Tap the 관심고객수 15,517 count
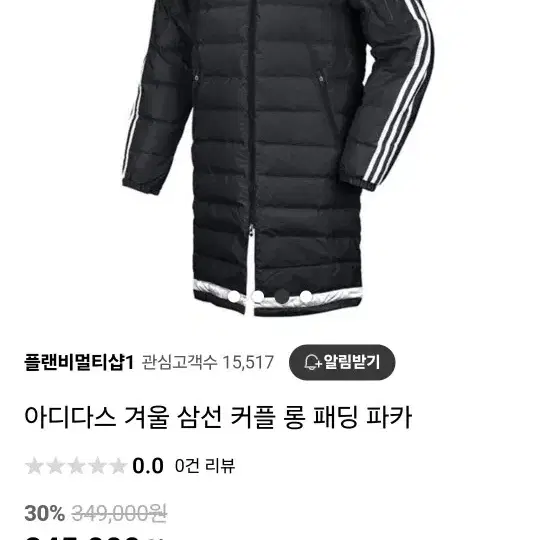Viewport: 540px width, 540px height. 208,362
